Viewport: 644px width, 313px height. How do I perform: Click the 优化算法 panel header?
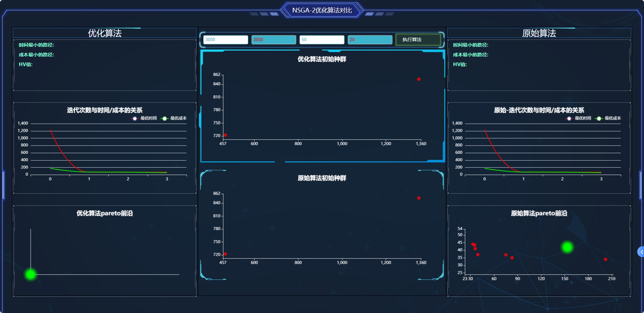click(105, 33)
